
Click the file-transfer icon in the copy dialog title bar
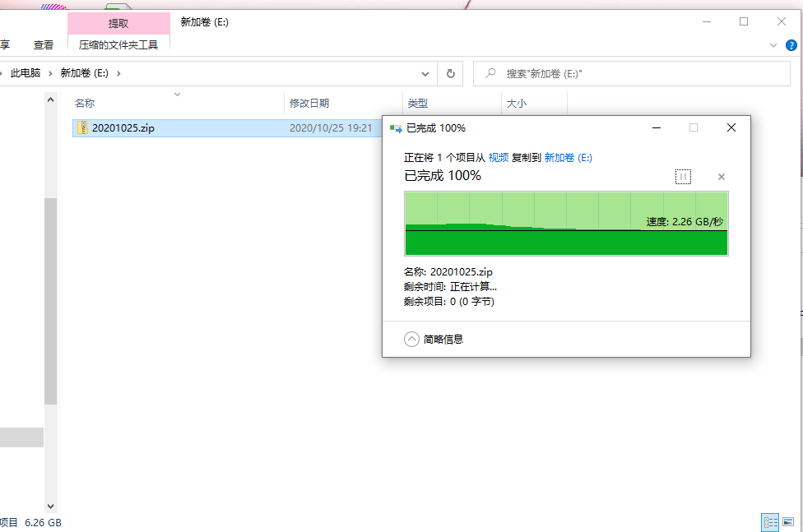394,127
